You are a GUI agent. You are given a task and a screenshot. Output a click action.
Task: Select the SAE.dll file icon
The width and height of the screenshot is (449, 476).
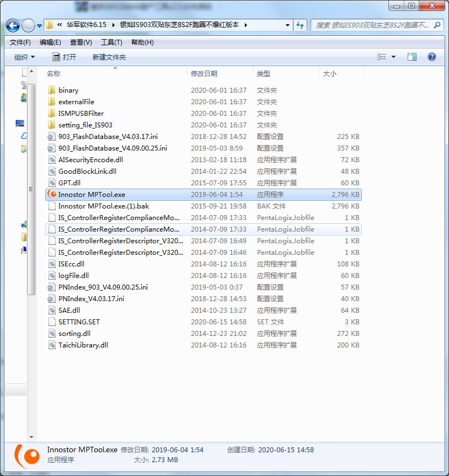[x=52, y=310]
